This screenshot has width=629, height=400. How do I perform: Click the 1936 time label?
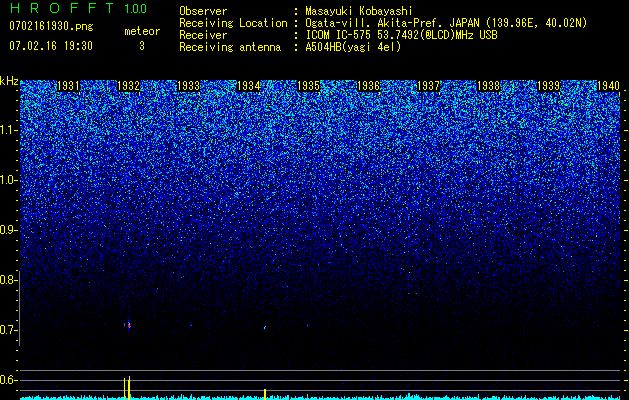click(369, 86)
